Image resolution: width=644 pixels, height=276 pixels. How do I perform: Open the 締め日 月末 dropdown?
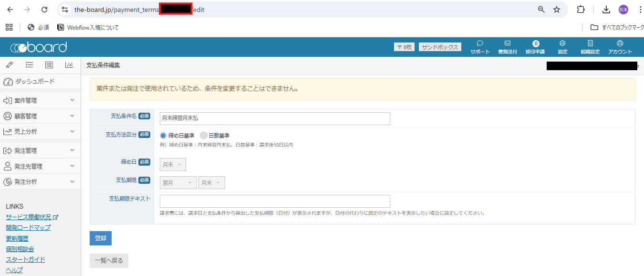point(173,164)
